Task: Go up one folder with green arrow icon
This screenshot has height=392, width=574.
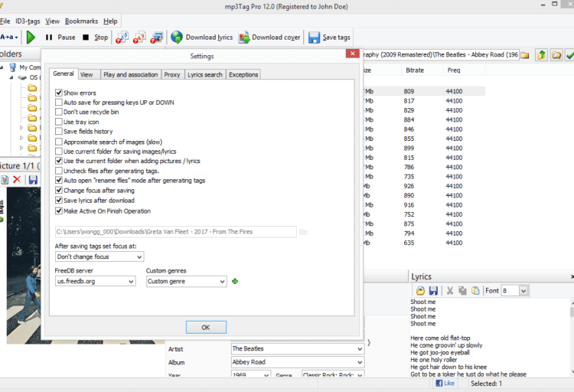Action: pyautogui.click(x=541, y=55)
